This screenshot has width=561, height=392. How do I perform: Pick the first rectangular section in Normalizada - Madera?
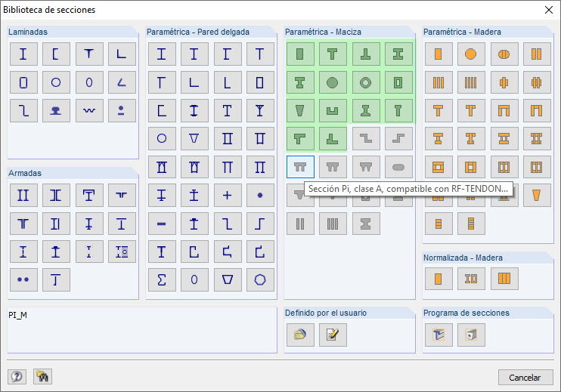[438, 279]
